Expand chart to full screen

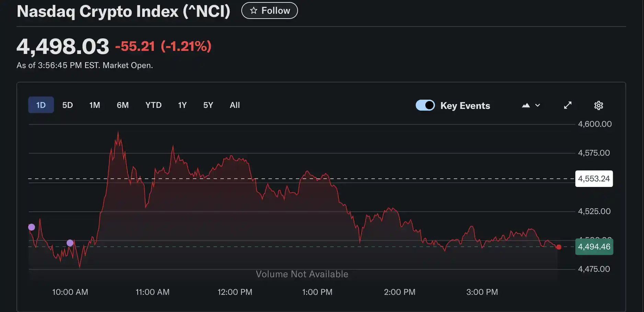(568, 105)
